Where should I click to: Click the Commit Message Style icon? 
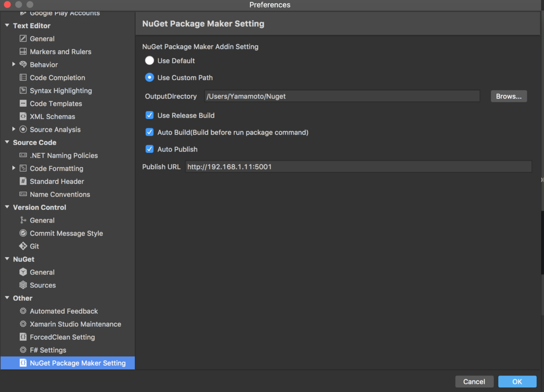(23, 233)
